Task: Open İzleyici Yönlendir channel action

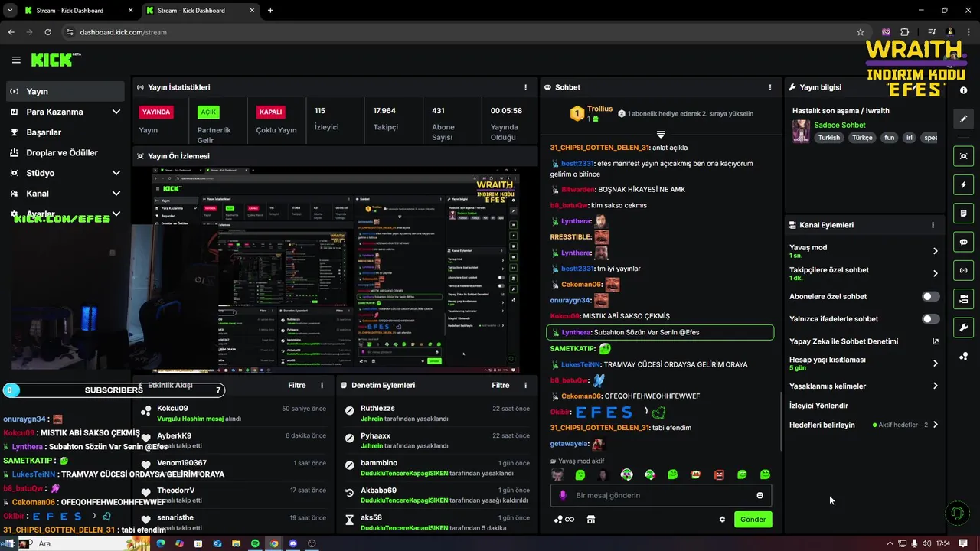Action: [x=818, y=406]
